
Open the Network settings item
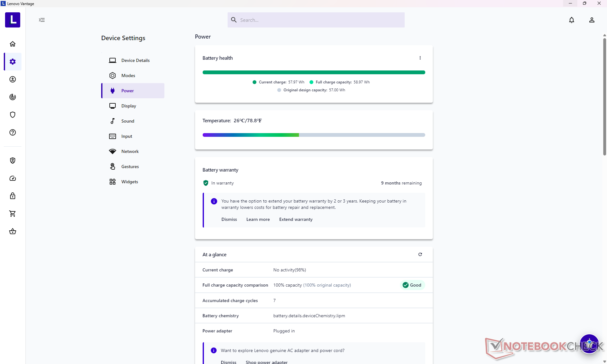pyautogui.click(x=130, y=151)
